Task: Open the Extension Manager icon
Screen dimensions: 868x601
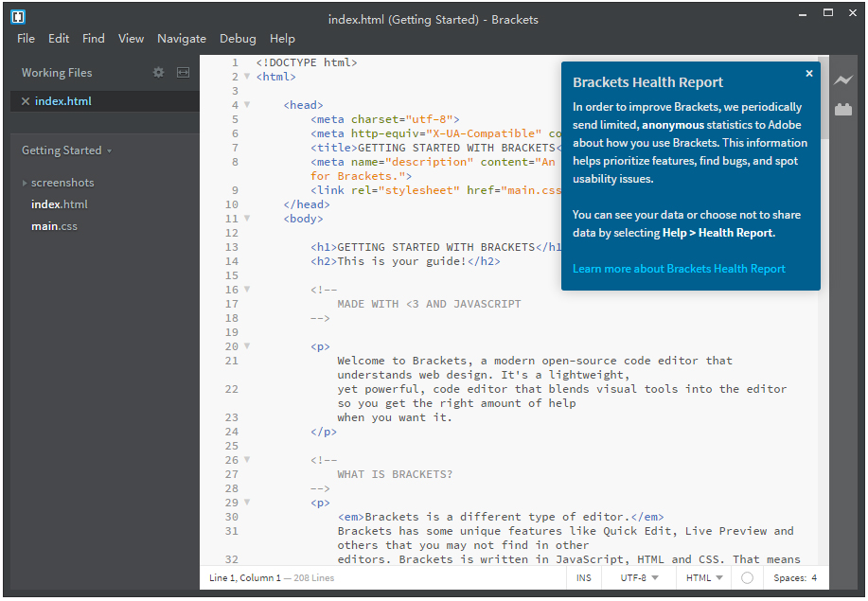Action: [842, 109]
